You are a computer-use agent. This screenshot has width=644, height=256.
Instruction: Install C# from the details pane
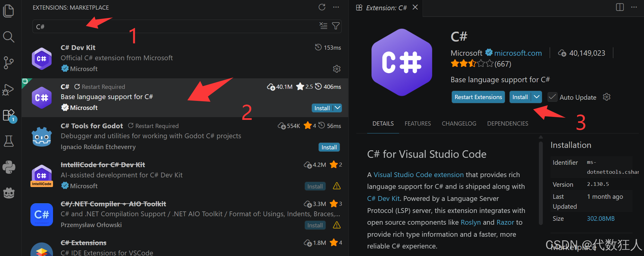(520, 97)
